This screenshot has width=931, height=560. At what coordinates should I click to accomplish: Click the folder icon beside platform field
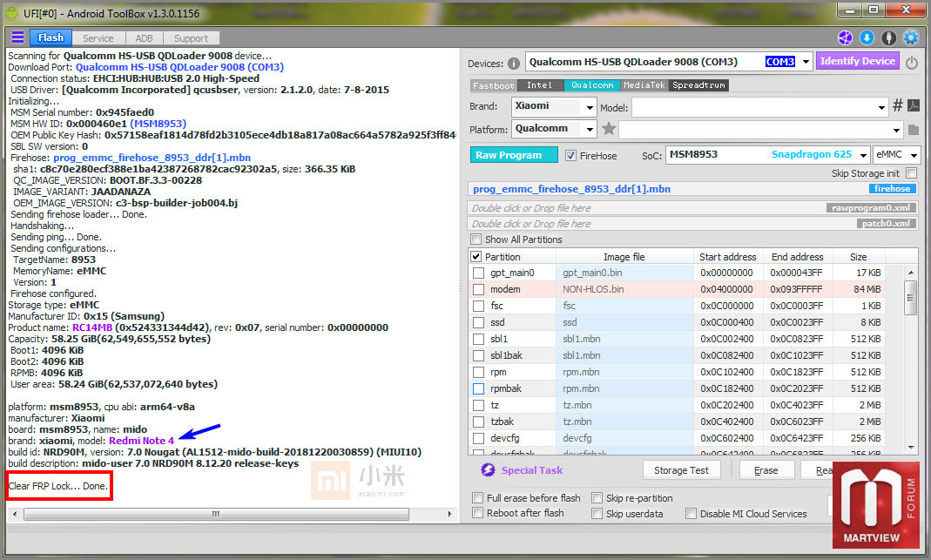(914, 130)
